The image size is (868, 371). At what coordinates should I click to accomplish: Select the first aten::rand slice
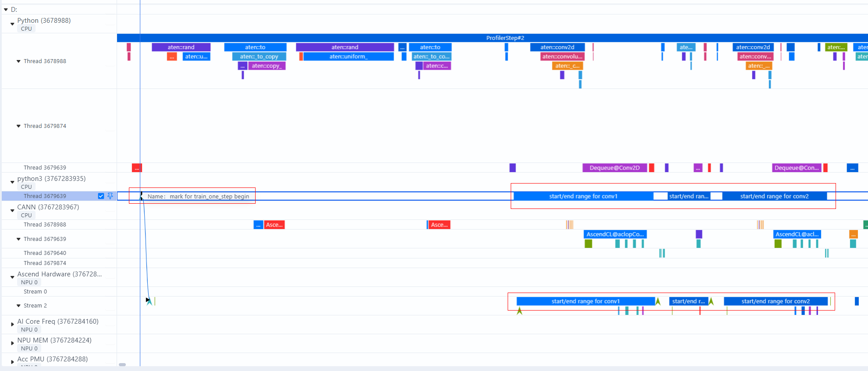(x=181, y=47)
